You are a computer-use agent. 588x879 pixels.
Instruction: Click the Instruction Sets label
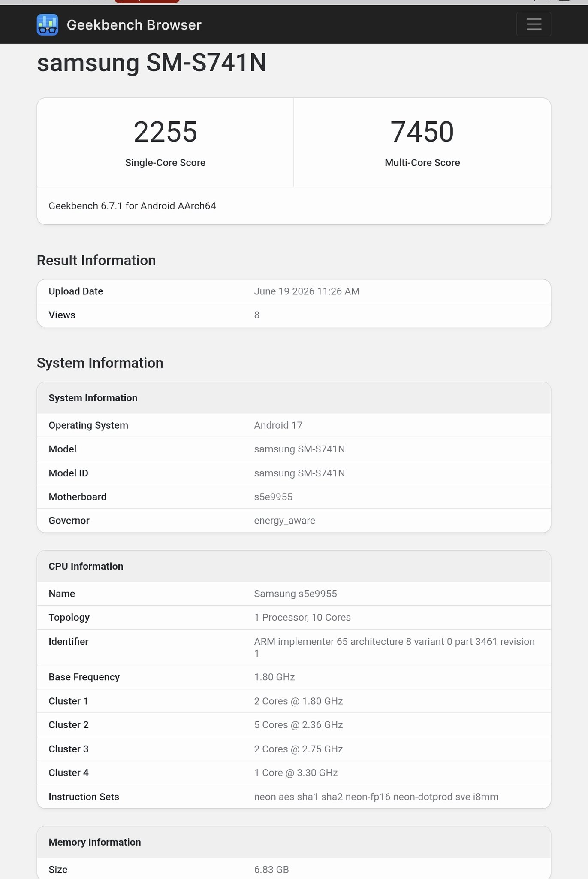point(84,797)
